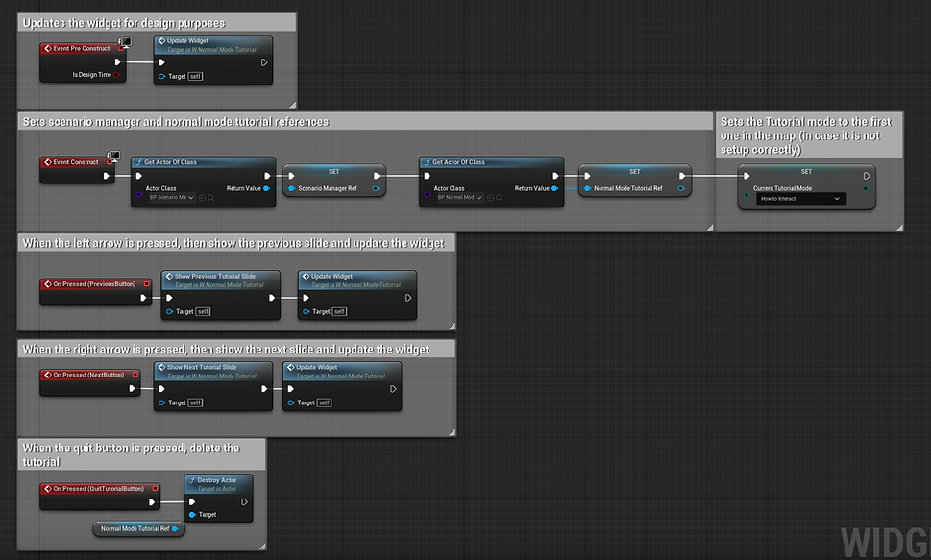The image size is (931, 560).
Task: Click the output pin of Normal Mode Tutorial Ref getter
Action: [175, 528]
